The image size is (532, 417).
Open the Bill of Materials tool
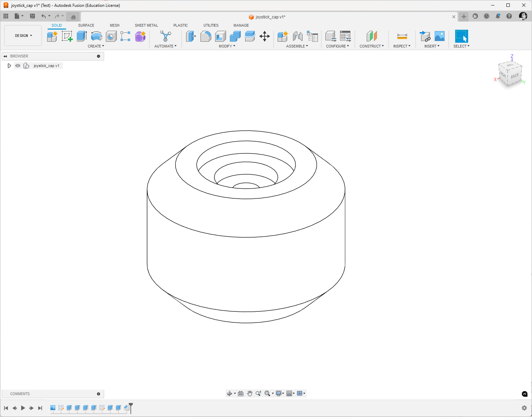pos(312,36)
